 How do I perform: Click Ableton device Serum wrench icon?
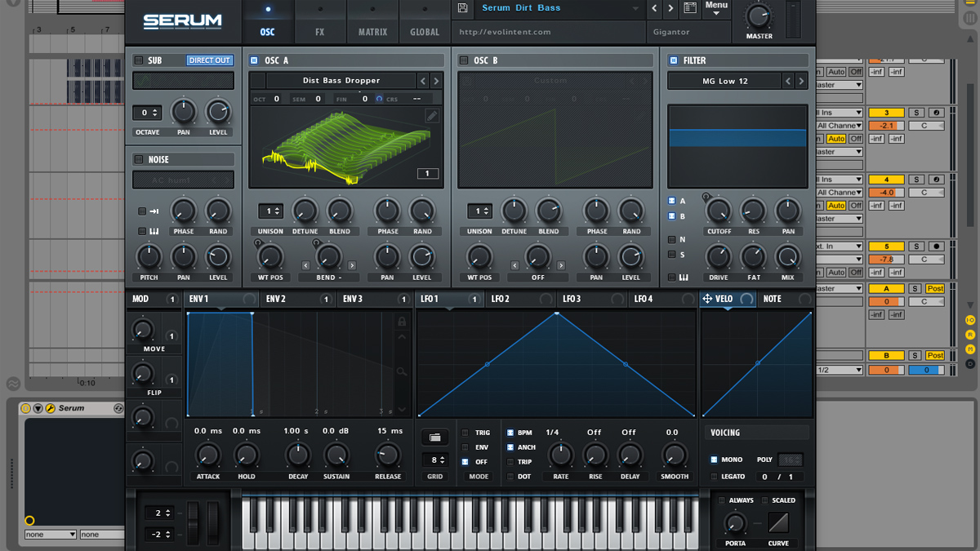[x=51, y=408]
